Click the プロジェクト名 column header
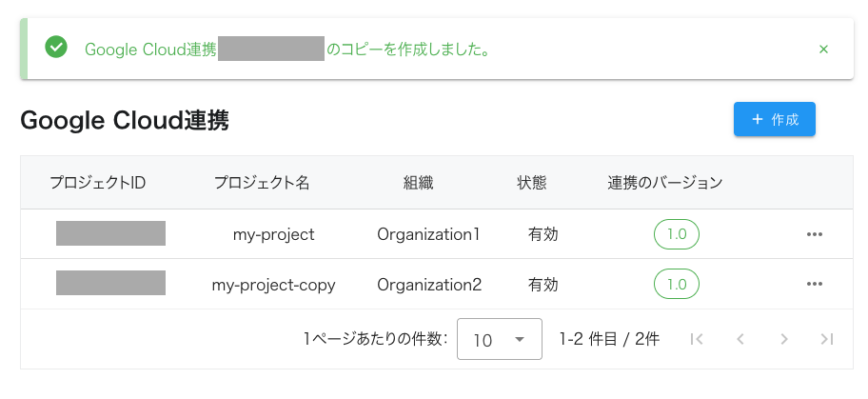Image resolution: width=868 pixels, height=399 pixels. [x=262, y=183]
